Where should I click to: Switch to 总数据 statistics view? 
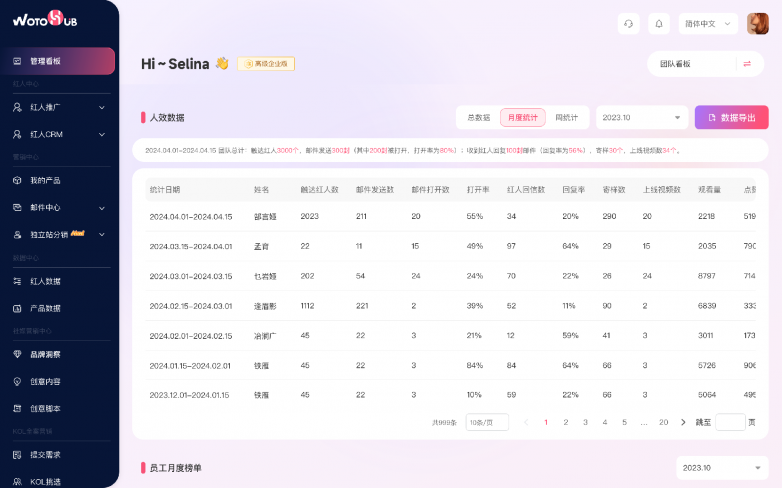(x=478, y=117)
